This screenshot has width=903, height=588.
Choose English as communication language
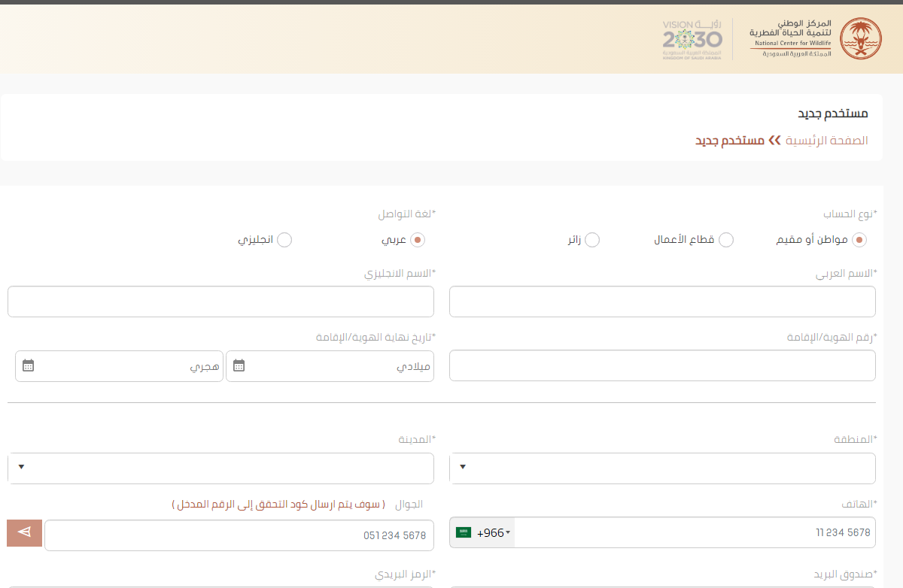coord(284,240)
